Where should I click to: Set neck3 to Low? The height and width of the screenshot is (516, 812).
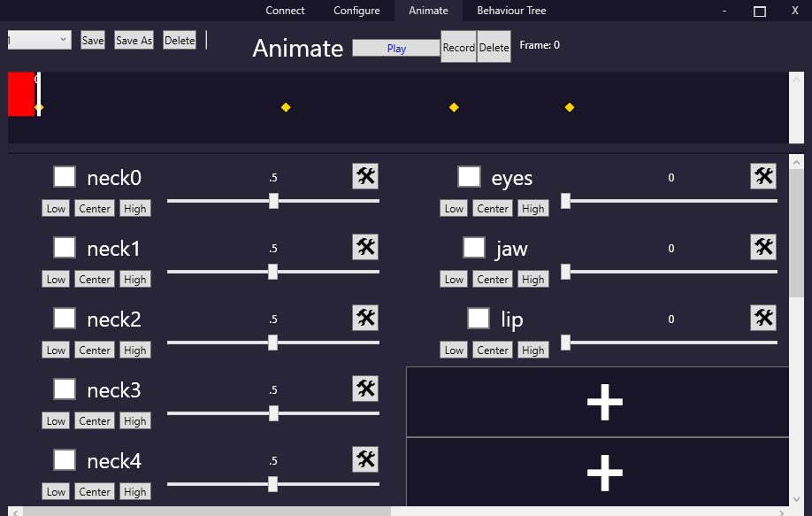click(x=56, y=420)
